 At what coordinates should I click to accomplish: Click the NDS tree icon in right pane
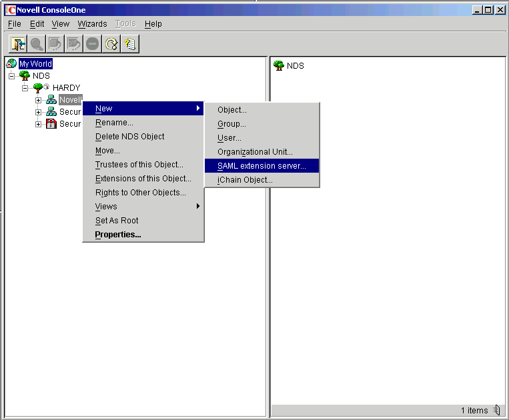279,65
